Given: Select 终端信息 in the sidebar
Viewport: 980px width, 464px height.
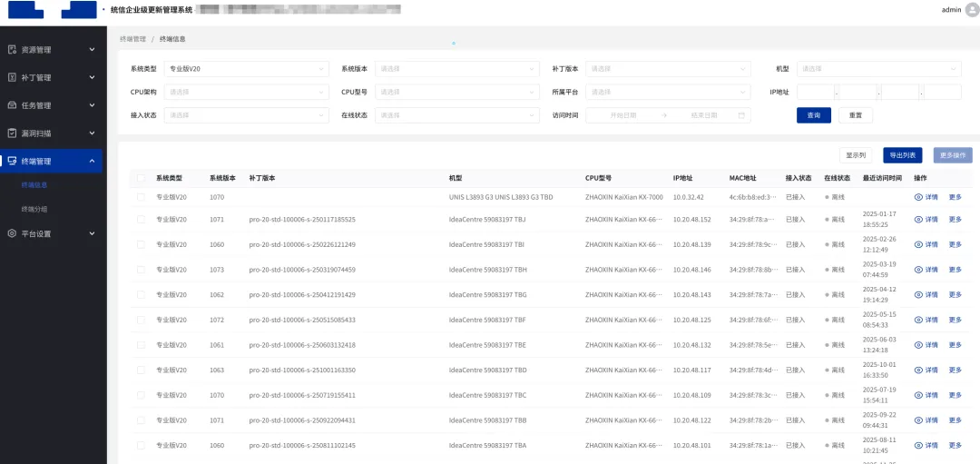Looking at the screenshot, I should click(x=35, y=184).
